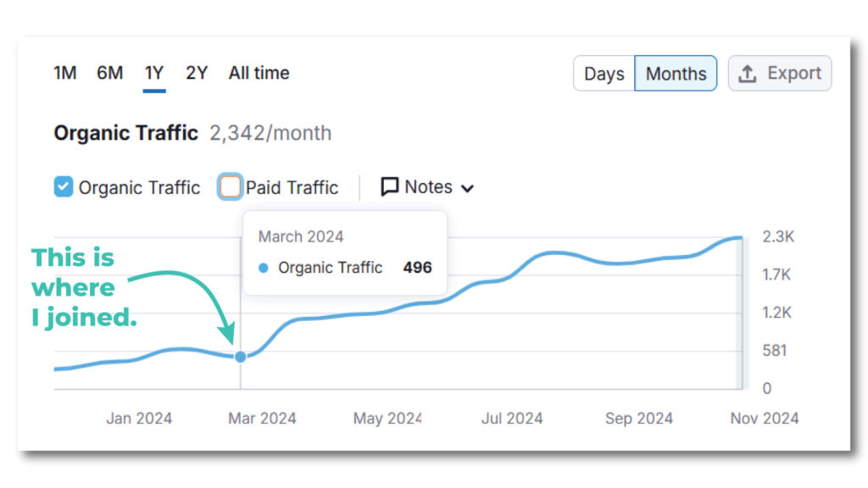This screenshot has width=868, height=488.
Task: Select the 1M time range tab
Action: pyautogui.click(x=64, y=73)
